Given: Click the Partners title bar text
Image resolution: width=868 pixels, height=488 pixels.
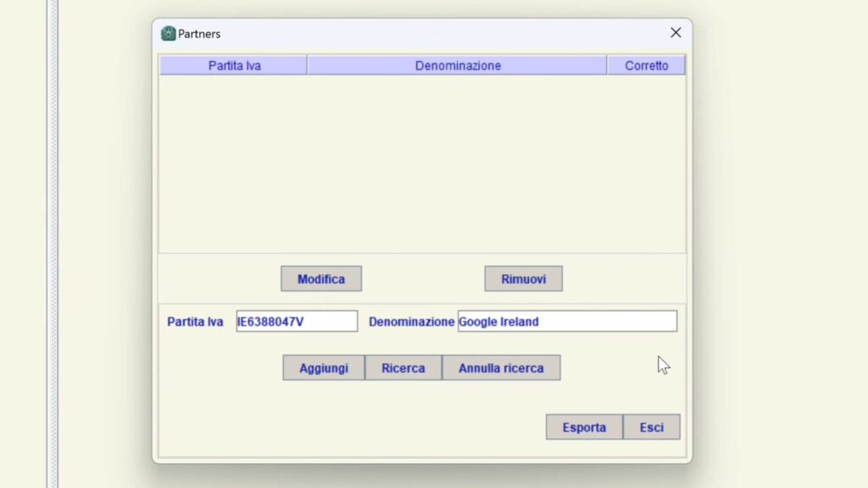Looking at the screenshot, I should (x=199, y=34).
